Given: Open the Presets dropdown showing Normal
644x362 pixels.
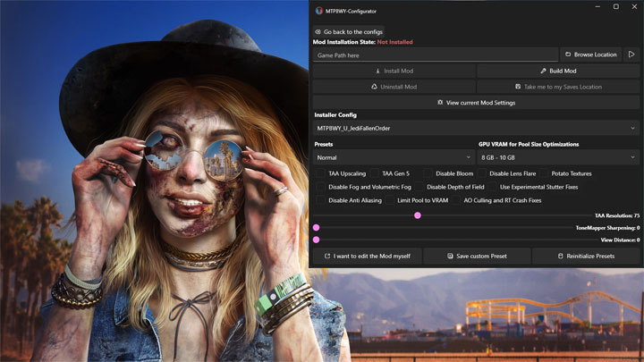Looking at the screenshot, I should click(394, 156).
